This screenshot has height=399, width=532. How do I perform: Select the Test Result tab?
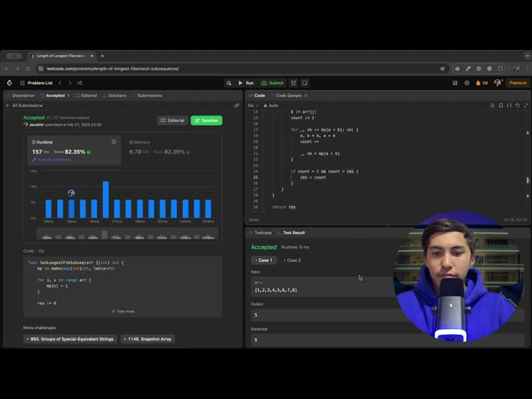tap(291, 233)
